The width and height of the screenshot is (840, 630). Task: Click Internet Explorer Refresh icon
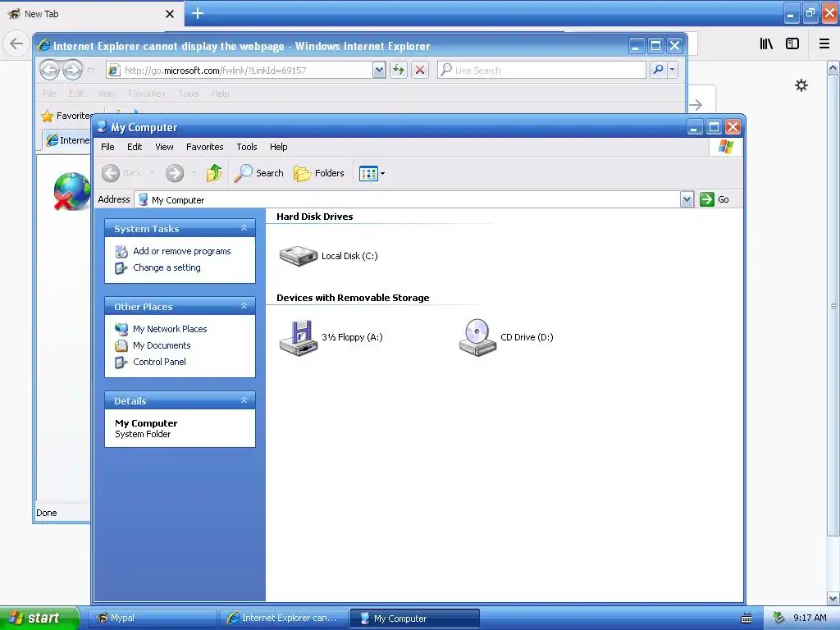coord(399,70)
